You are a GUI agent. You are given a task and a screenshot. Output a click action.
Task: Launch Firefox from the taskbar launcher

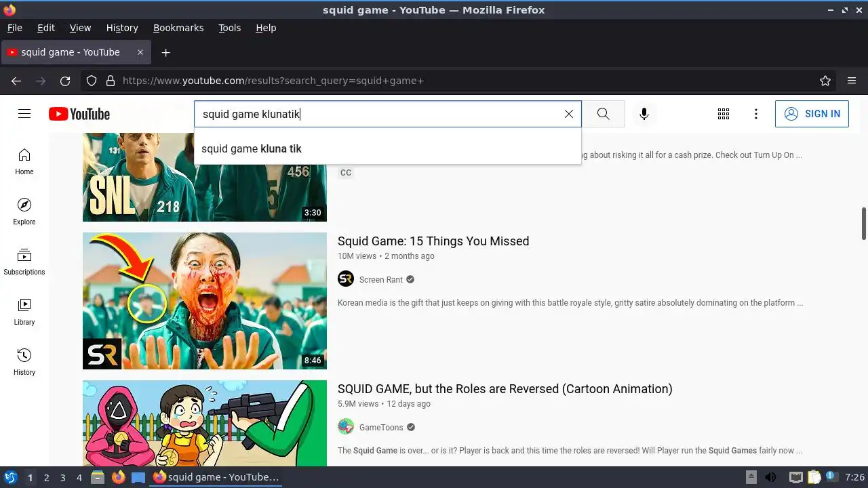119,477
